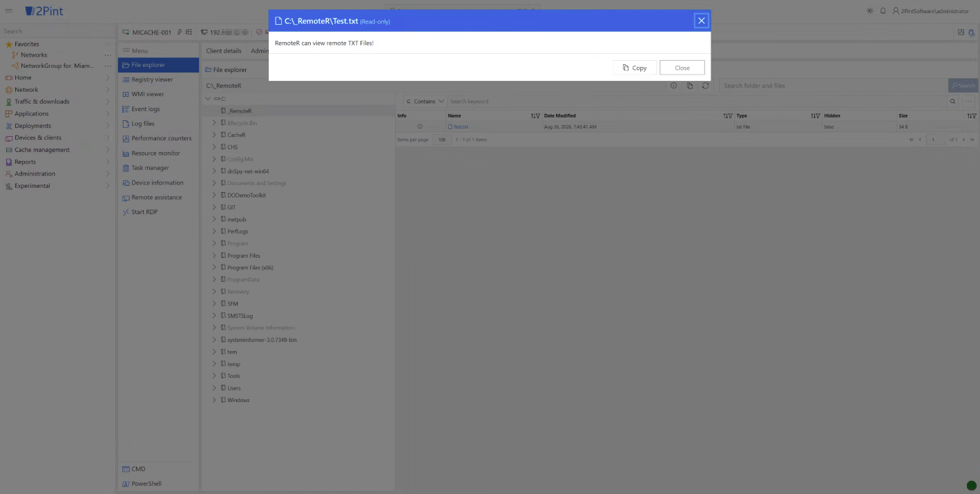Open more options for Networks favorite
The width and height of the screenshot is (980, 494).
click(108, 55)
